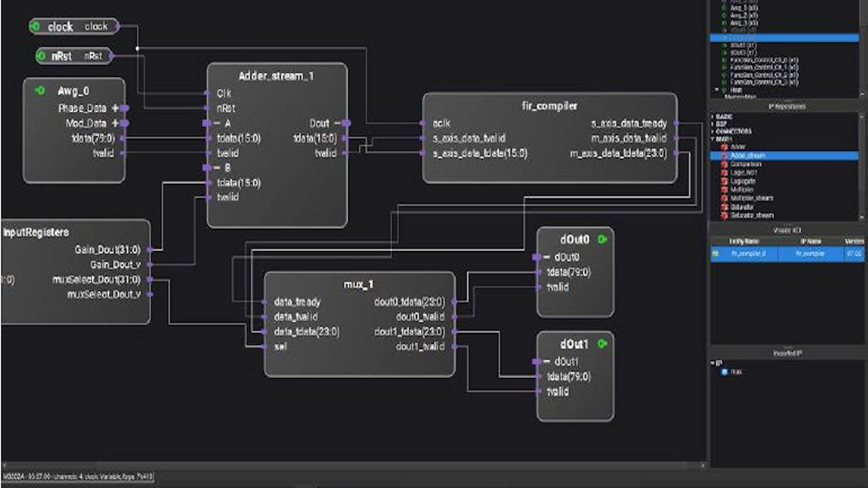Click the green icon on Awg_0 block

tap(40, 91)
